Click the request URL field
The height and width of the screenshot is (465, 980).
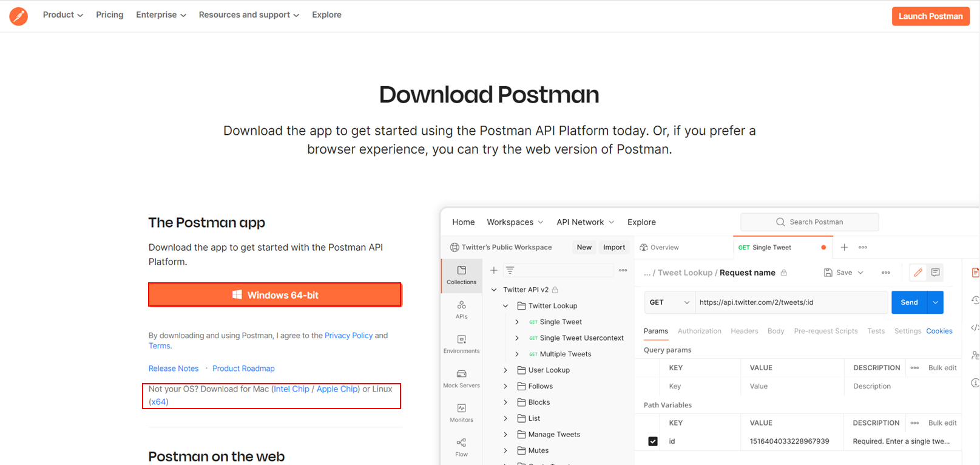click(791, 302)
